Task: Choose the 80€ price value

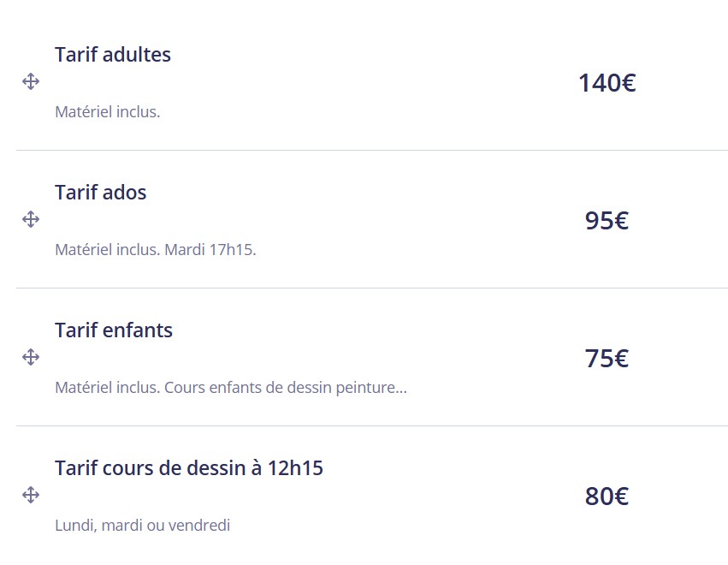Action: [607, 497]
